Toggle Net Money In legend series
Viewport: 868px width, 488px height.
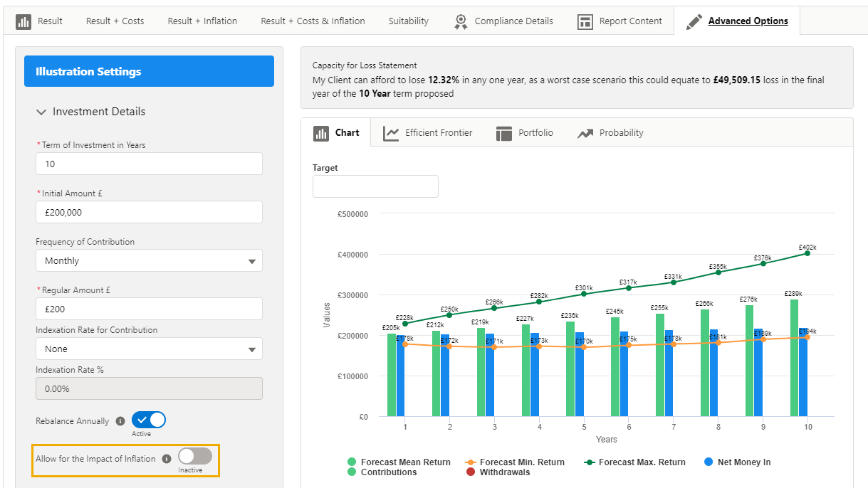pyautogui.click(x=737, y=462)
